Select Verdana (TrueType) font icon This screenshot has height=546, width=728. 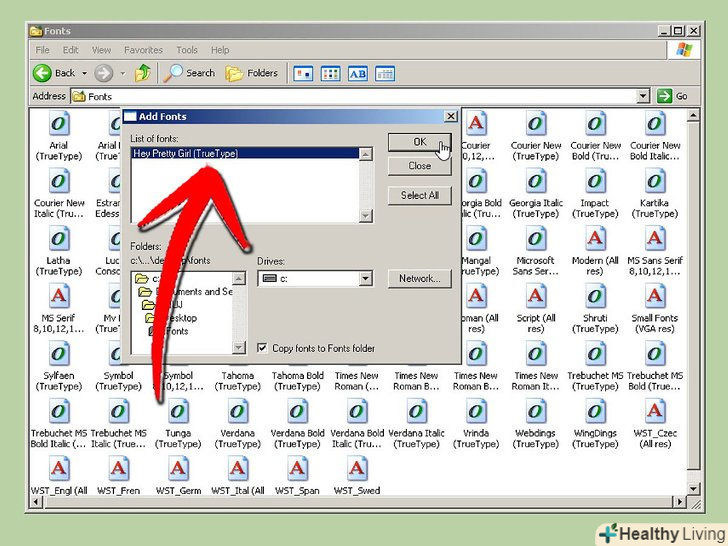click(238, 411)
